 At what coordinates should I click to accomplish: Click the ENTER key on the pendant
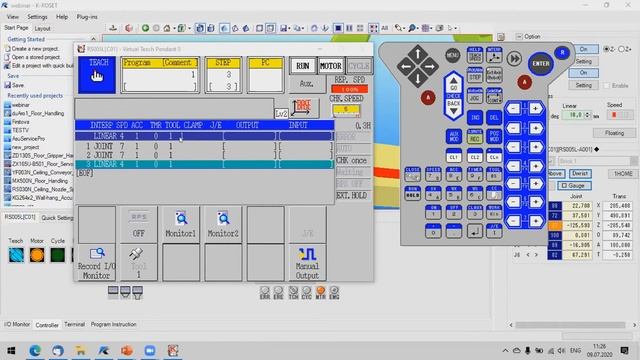click(541, 64)
